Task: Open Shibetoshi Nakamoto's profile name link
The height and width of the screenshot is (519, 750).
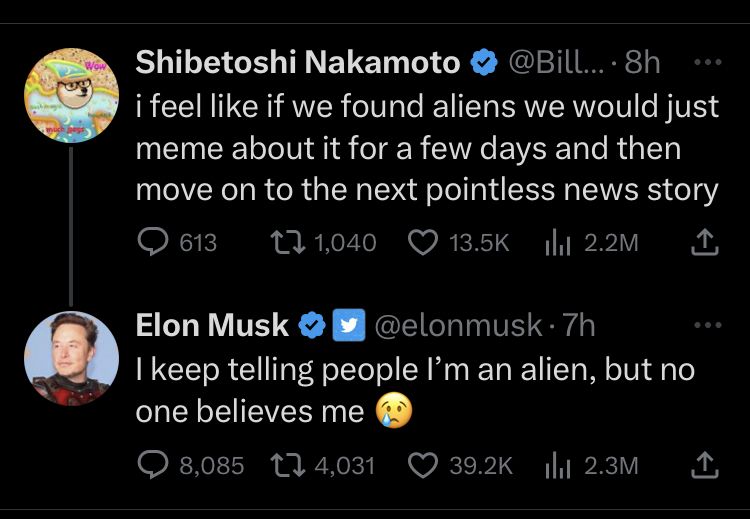Action: [298, 62]
